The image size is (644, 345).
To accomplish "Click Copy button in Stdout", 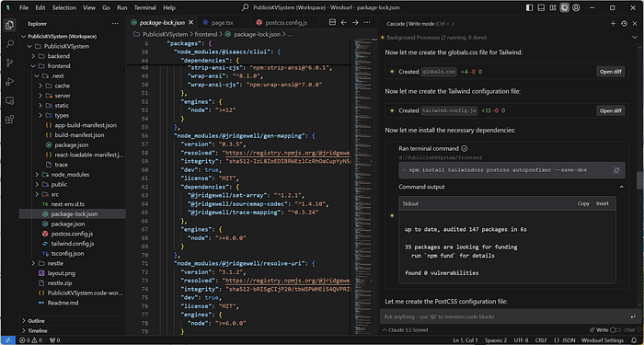I will coord(583,203).
